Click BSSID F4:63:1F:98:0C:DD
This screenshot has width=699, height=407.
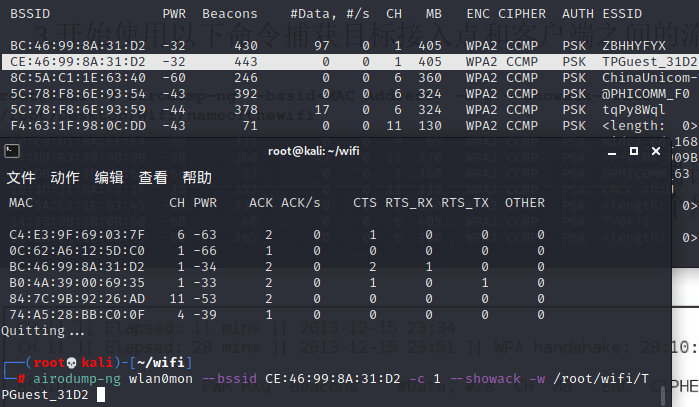click(x=78, y=126)
